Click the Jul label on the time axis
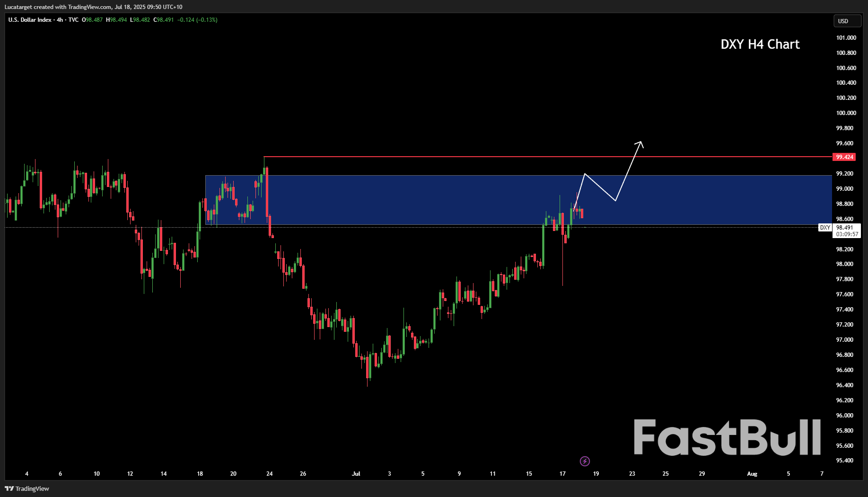 [x=356, y=473]
